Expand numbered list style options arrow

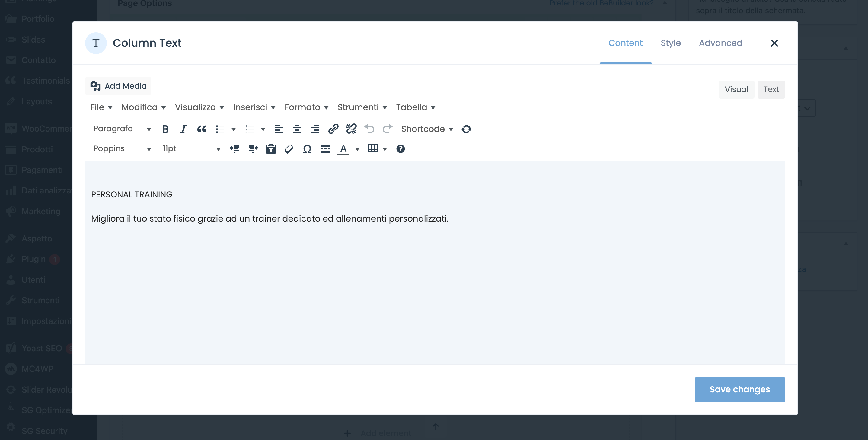click(x=263, y=129)
